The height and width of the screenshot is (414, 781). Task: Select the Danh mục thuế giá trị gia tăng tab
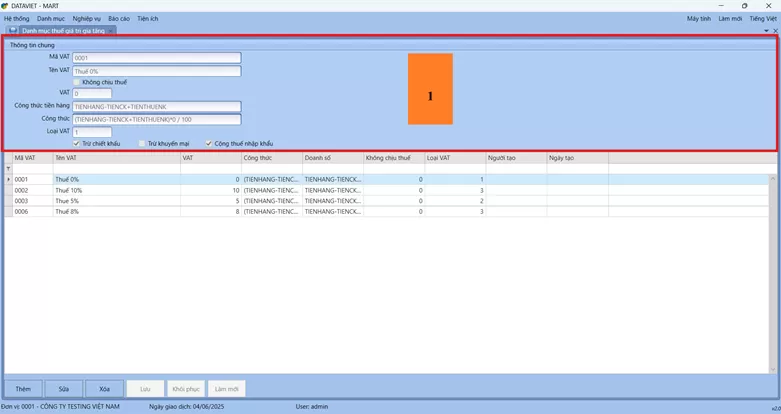pos(63,30)
